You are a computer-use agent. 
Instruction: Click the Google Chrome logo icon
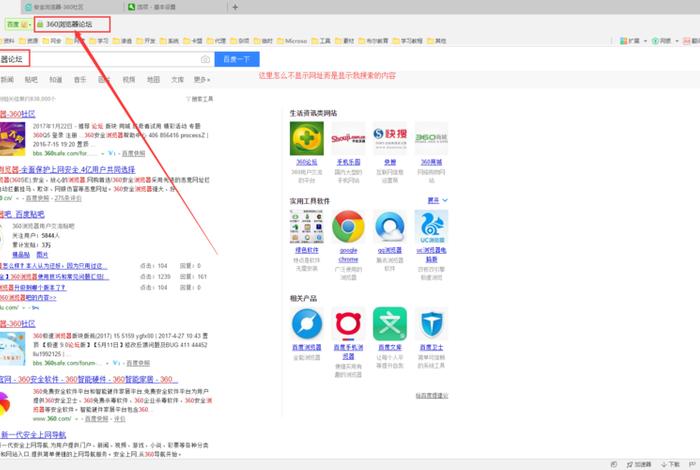(x=348, y=227)
